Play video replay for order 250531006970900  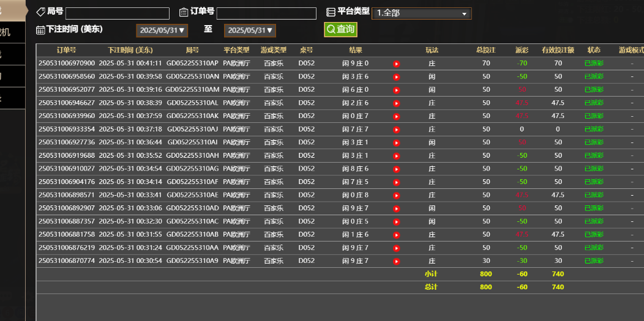tap(396, 64)
